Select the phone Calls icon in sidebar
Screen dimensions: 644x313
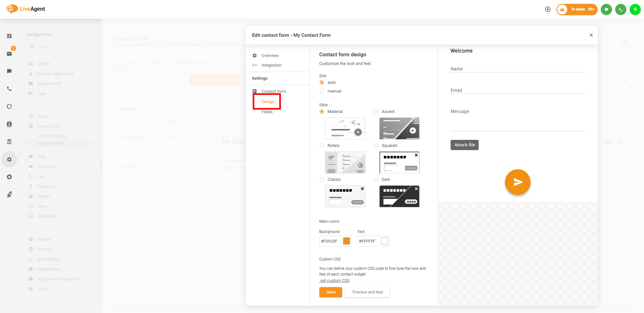pos(9,89)
